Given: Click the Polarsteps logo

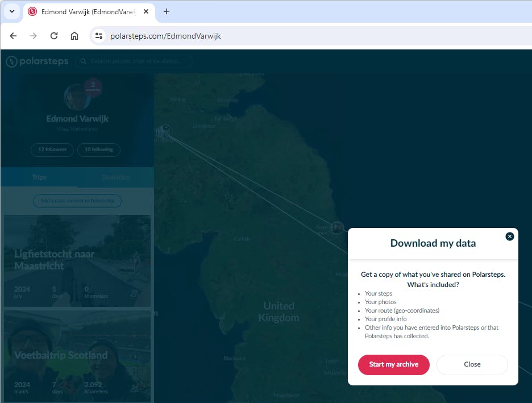Looking at the screenshot, I should pos(38,61).
